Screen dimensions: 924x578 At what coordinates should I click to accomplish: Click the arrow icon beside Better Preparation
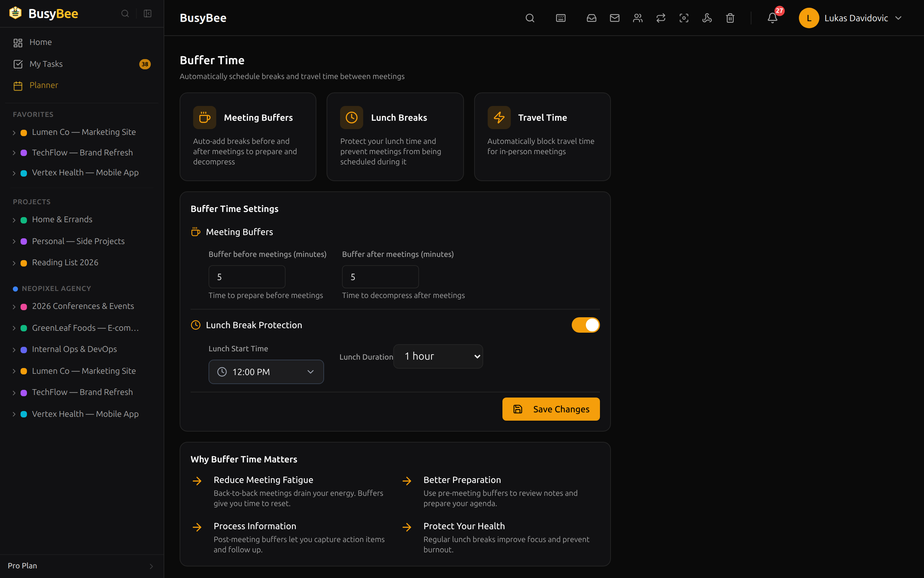pyautogui.click(x=407, y=480)
